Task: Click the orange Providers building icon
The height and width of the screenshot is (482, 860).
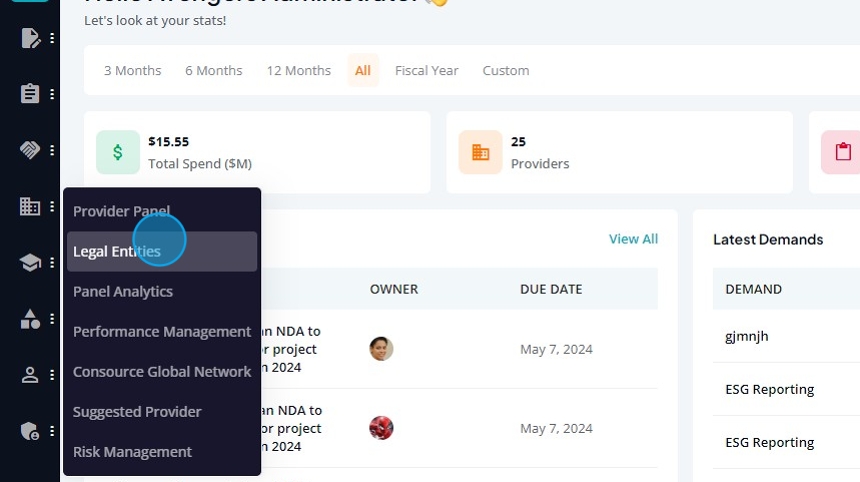Action: click(x=480, y=152)
